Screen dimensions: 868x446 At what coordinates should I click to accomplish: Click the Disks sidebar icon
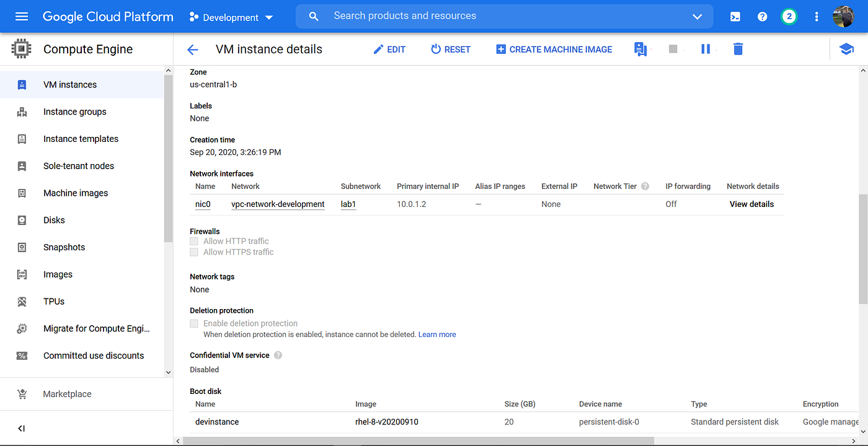pos(22,220)
